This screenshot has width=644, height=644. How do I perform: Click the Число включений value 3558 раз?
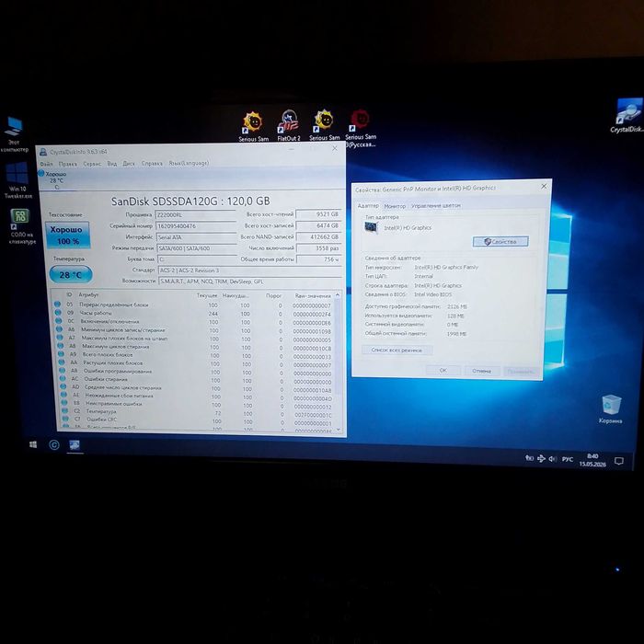[319, 248]
